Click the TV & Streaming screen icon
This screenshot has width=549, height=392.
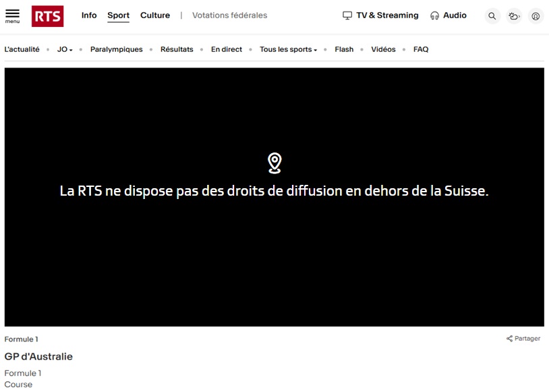coord(347,15)
